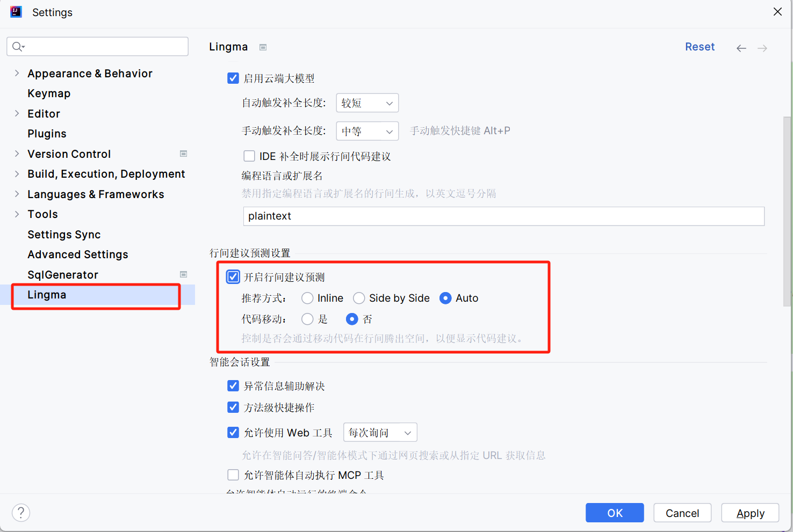Open the 每次询问 dropdown
The width and height of the screenshot is (793, 532).
point(380,432)
